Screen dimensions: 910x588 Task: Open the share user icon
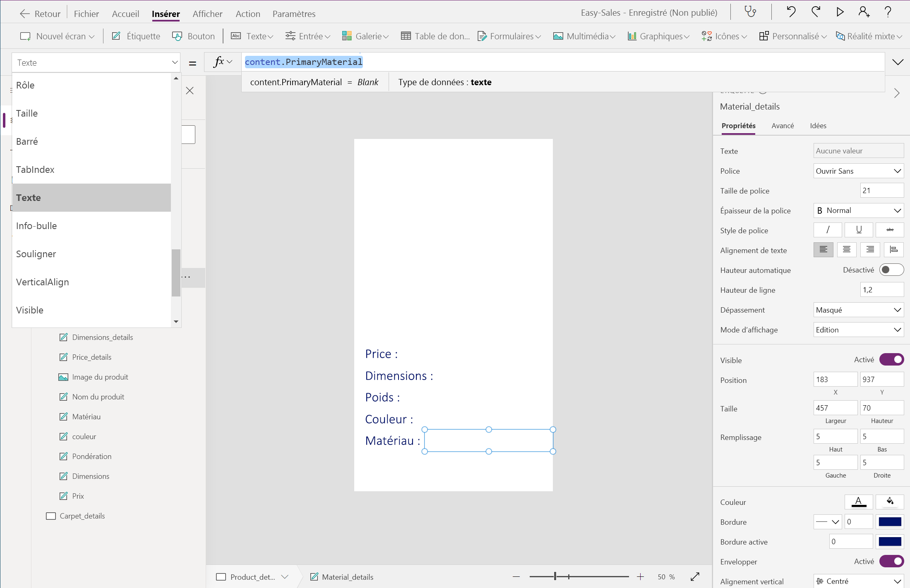pos(864,12)
